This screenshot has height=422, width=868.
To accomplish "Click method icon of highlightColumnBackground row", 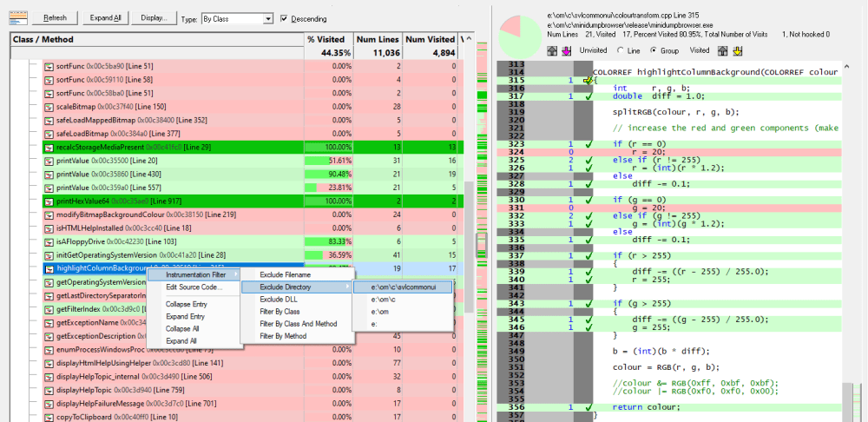I will pos(49,268).
